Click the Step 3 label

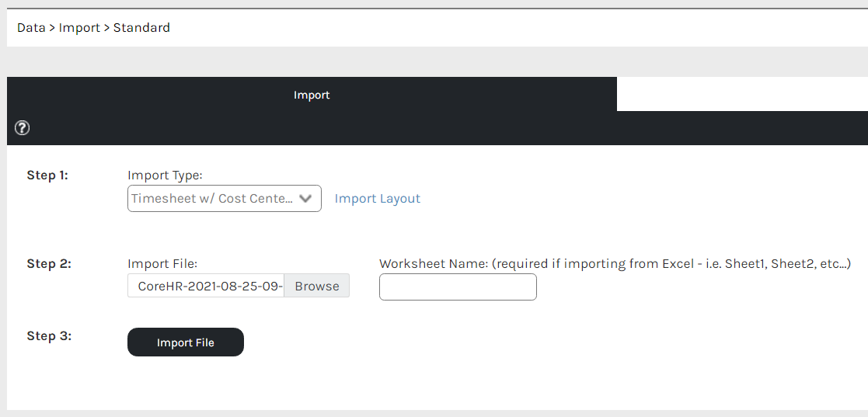tap(49, 336)
